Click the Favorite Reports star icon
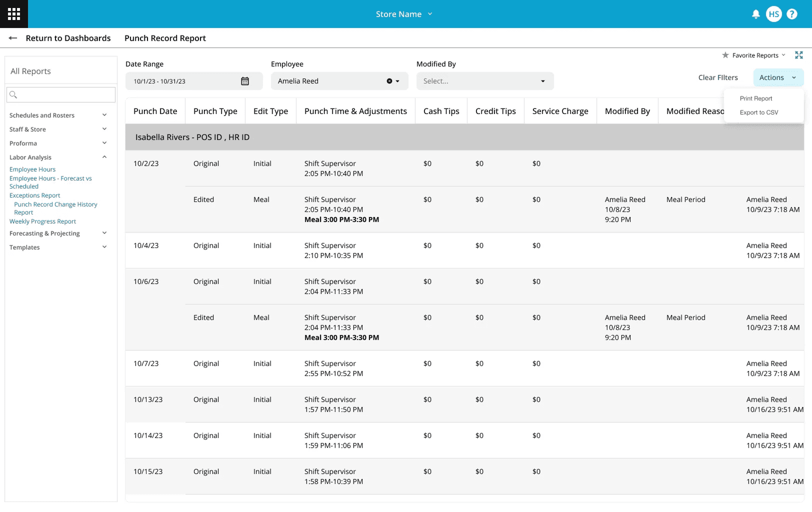Screen dimensions: 812x512 725,55
